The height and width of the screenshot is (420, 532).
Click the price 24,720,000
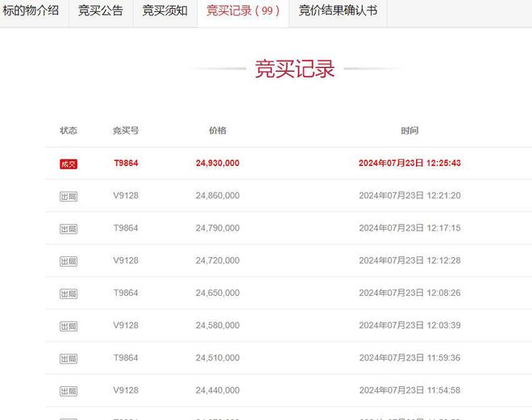[218, 260]
